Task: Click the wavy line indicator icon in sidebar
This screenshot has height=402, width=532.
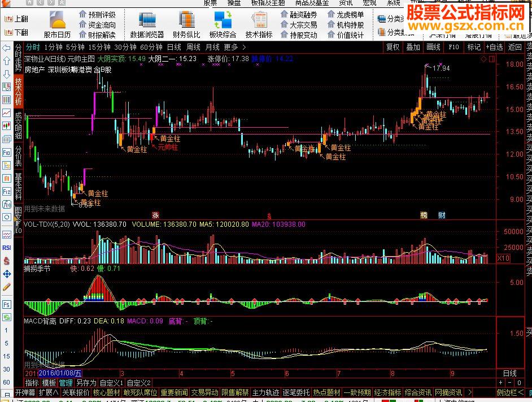Action: [x=6, y=235]
